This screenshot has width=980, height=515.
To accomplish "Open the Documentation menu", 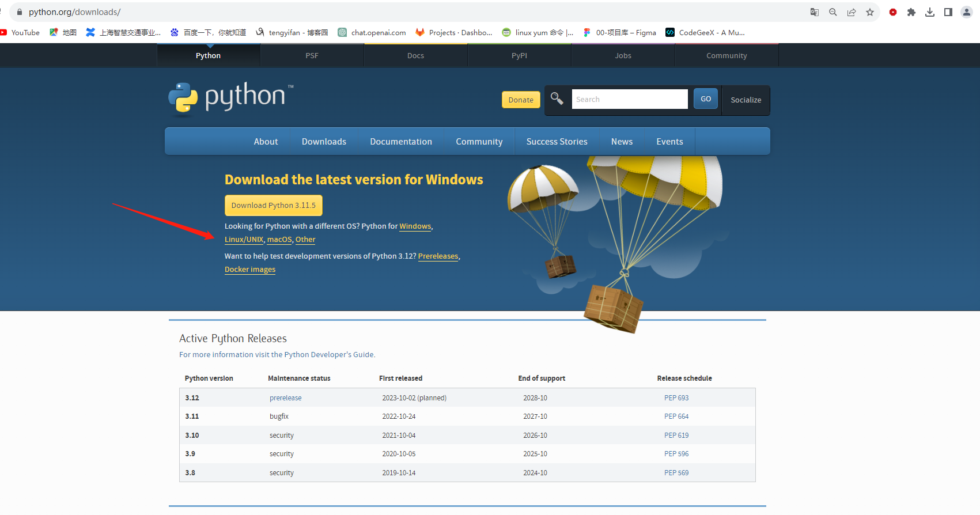I will point(401,142).
